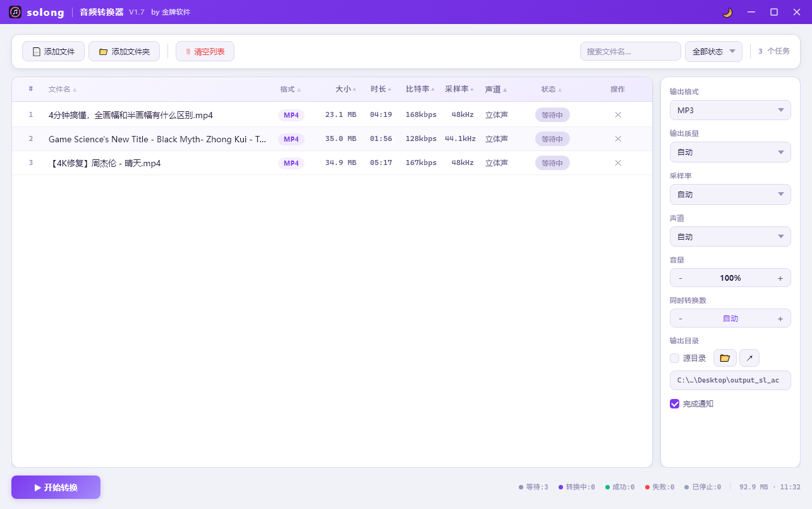Remove the Black Myth file from list
Viewport: 812px width, 509px height.
618,139
